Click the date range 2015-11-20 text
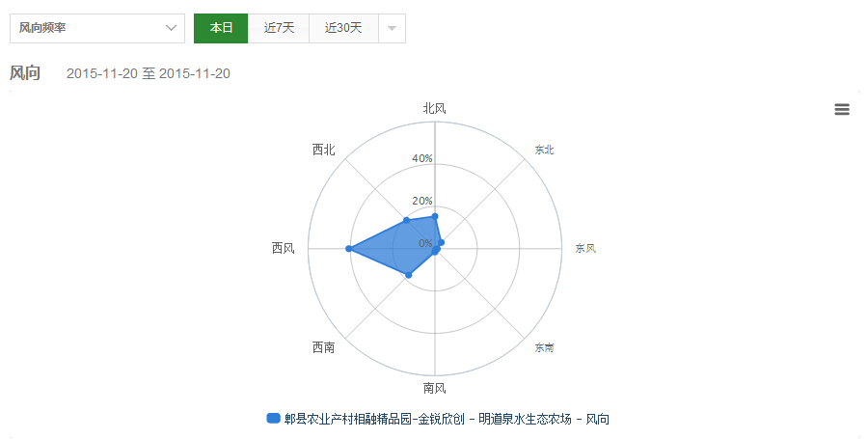868x439 pixels. (x=148, y=74)
